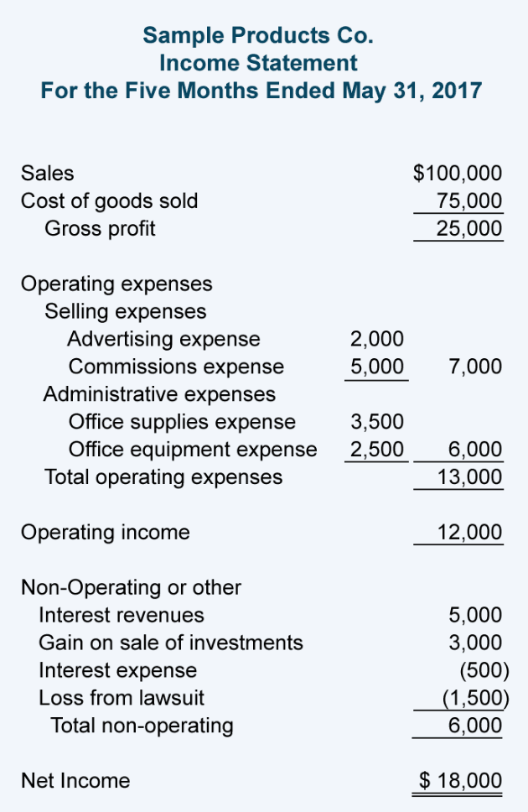Select the Gross profit label
The image size is (528, 812).
pyautogui.click(x=100, y=228)
